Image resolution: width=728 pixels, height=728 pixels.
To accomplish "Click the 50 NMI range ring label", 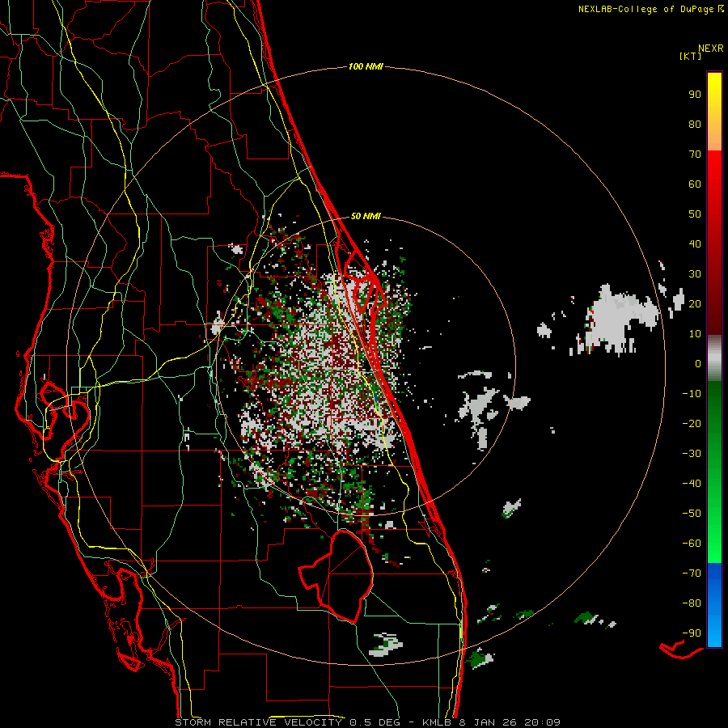I will [x=366, y=216].
